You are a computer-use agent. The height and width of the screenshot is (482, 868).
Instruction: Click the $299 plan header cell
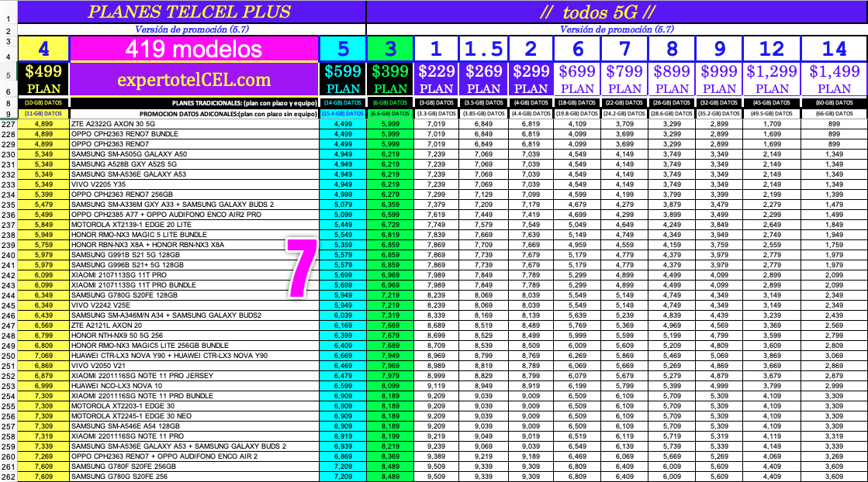click(531, 79)
